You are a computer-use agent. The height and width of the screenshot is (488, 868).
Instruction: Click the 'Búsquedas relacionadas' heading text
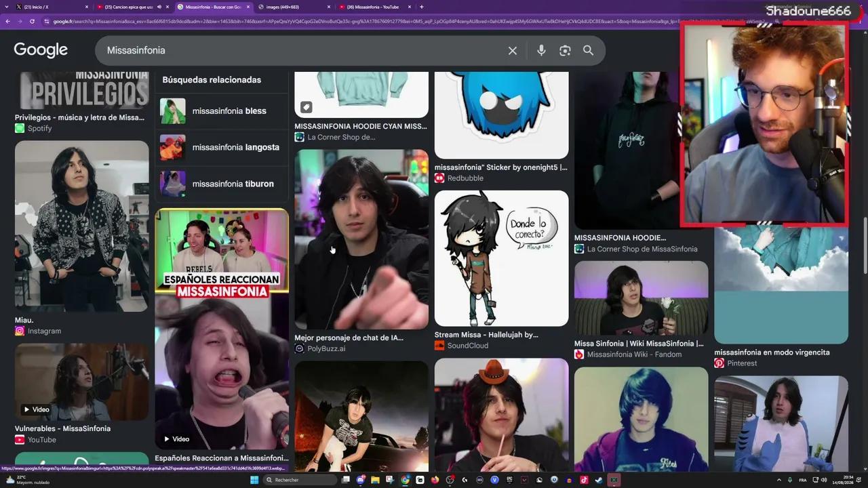click(212, 80)
